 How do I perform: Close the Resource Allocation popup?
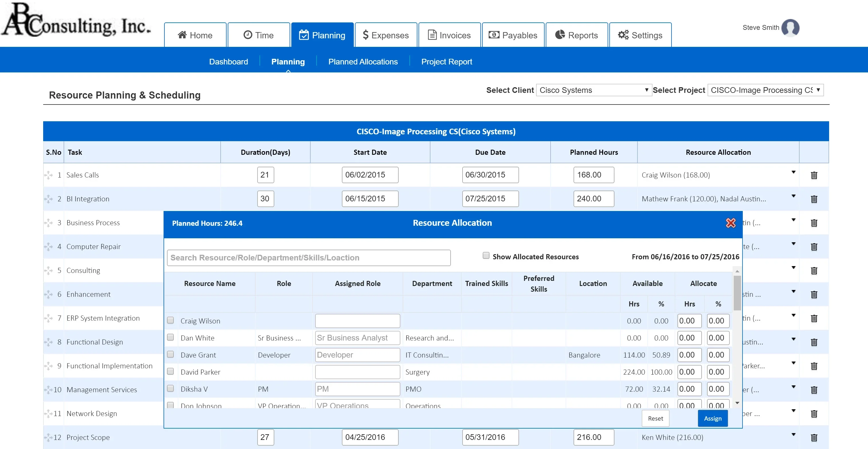[x=731, y=223]
